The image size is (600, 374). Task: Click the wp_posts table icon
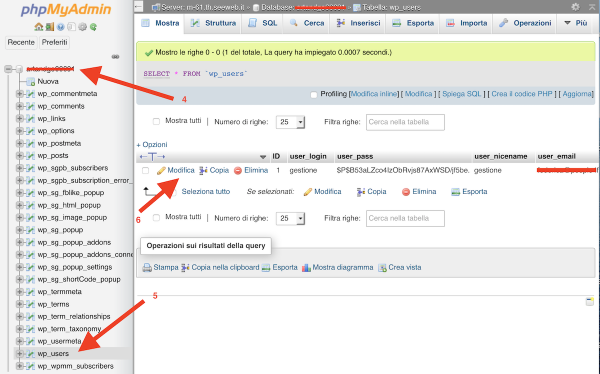(x=30, y=156)
